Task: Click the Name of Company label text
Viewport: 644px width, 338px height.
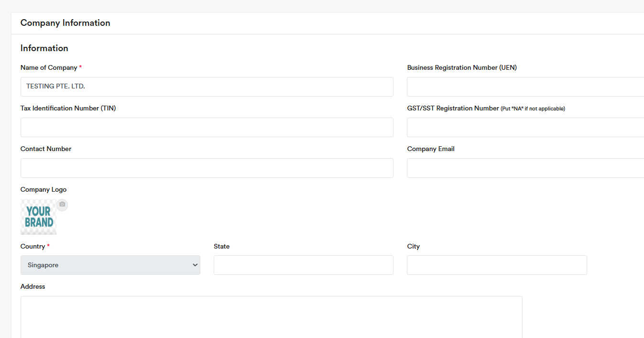Action: point(49,67)
